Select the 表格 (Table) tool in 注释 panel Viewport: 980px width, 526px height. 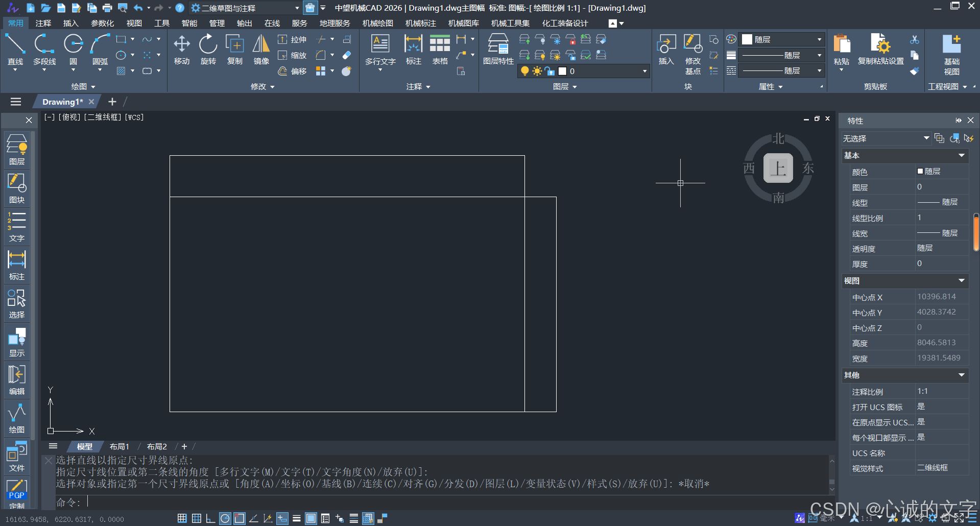[439, 49]
